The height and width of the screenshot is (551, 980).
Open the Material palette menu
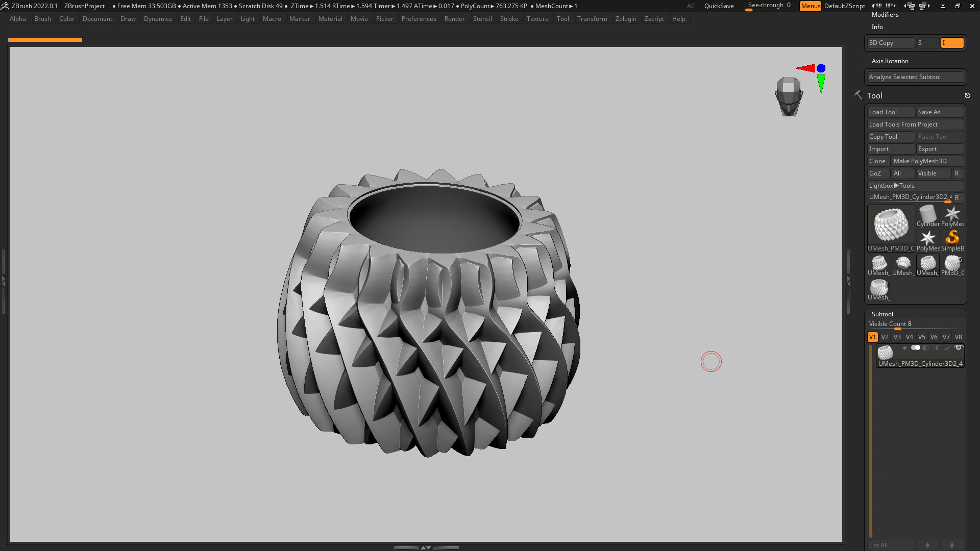point(330,19)
